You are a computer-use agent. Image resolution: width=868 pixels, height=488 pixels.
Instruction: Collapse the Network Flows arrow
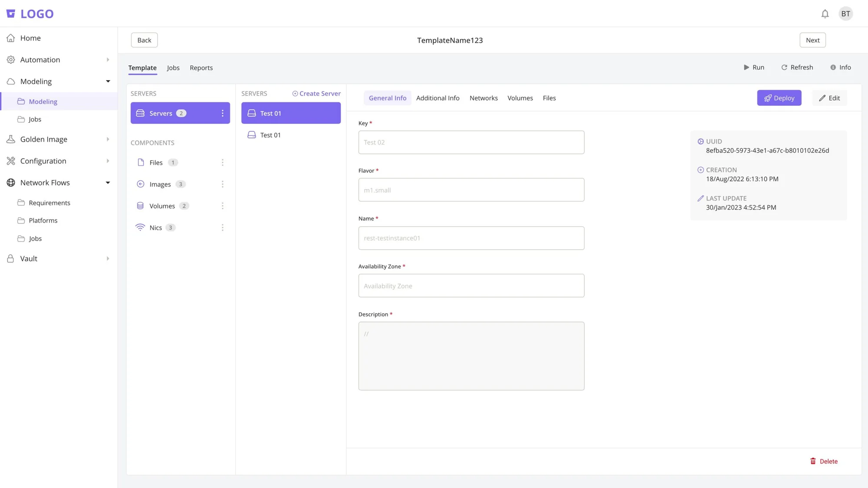coord(108,183)
